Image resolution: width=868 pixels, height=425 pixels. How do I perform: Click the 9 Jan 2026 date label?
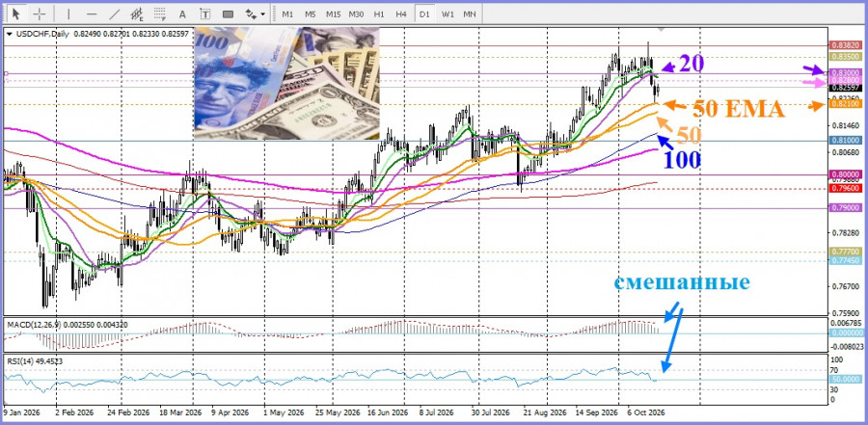pyautogui.click(x=20, y=412)
